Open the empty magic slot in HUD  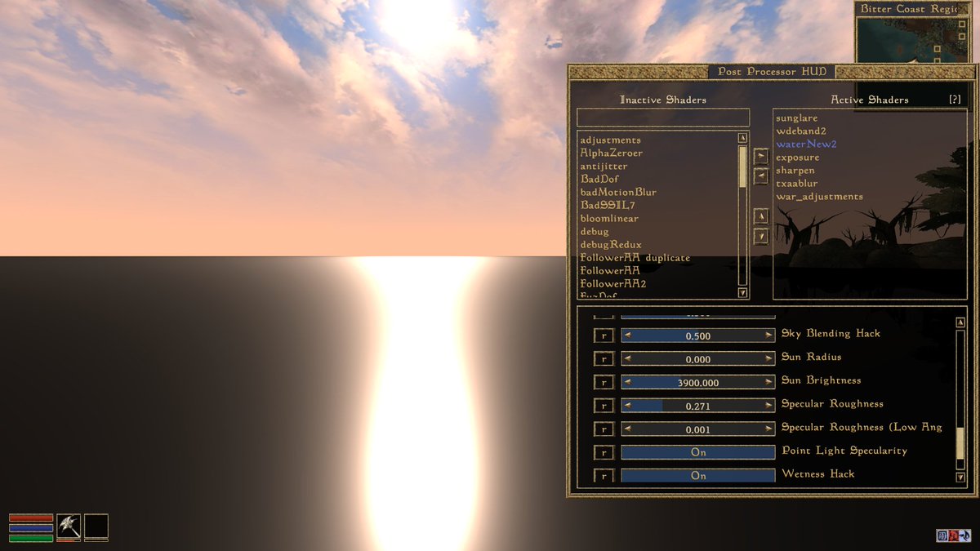point(96,527)
